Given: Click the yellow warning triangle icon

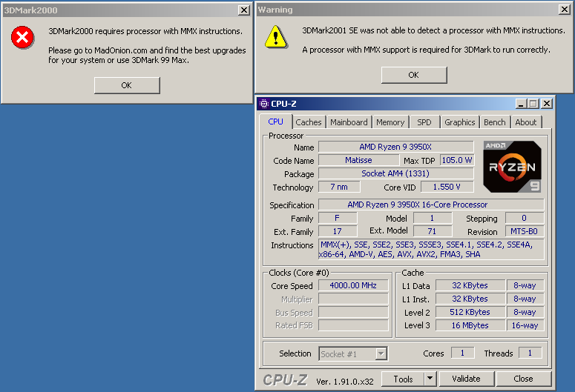Looking at the screenshot, I should (276, 37).
